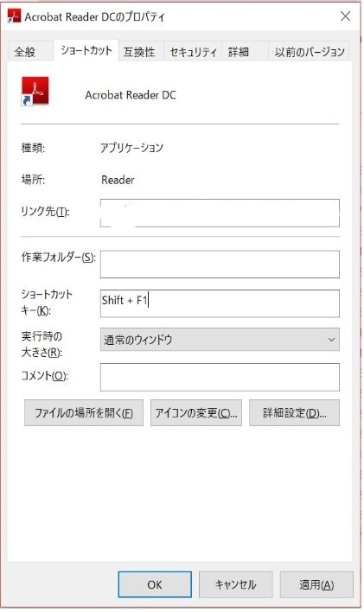Click the キャンセル button
Screen dimensions: 364x612
click(235, 584)
